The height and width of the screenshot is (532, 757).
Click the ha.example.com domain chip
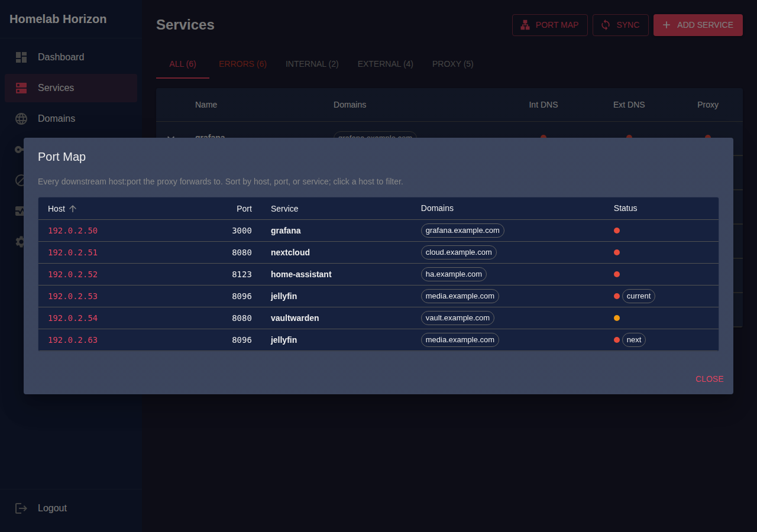[x=454, y=274]
